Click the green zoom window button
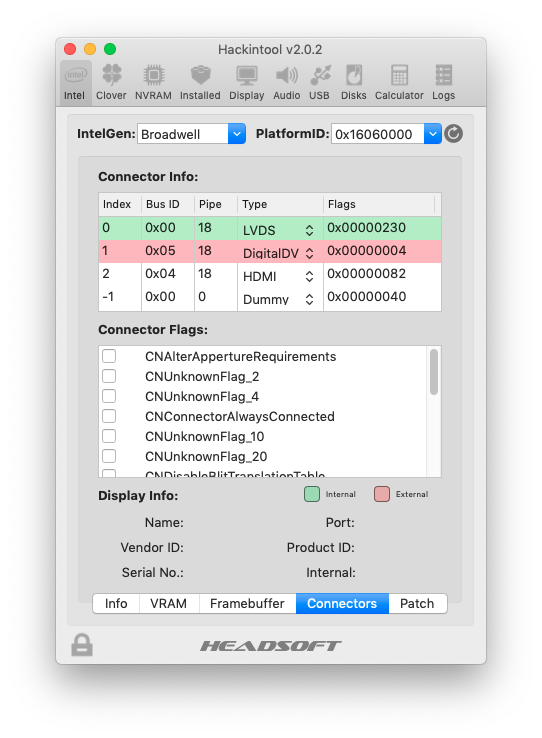 coord(110,49)
